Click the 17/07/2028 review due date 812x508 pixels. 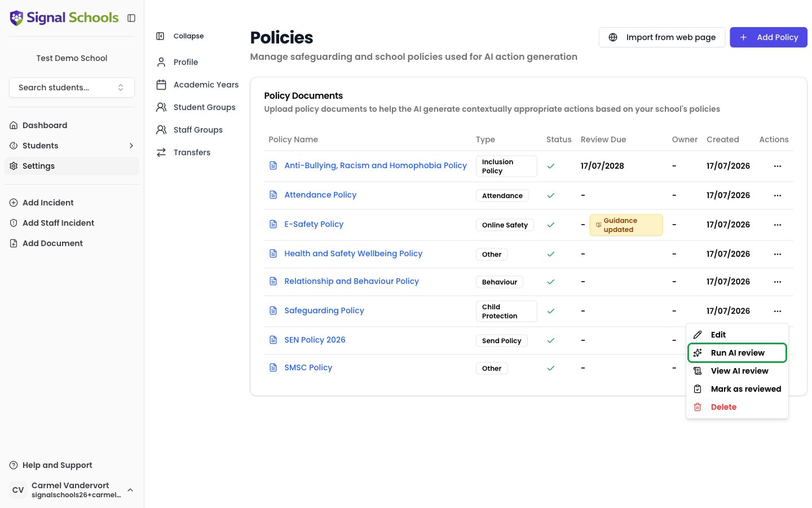(x=602, y=166)
